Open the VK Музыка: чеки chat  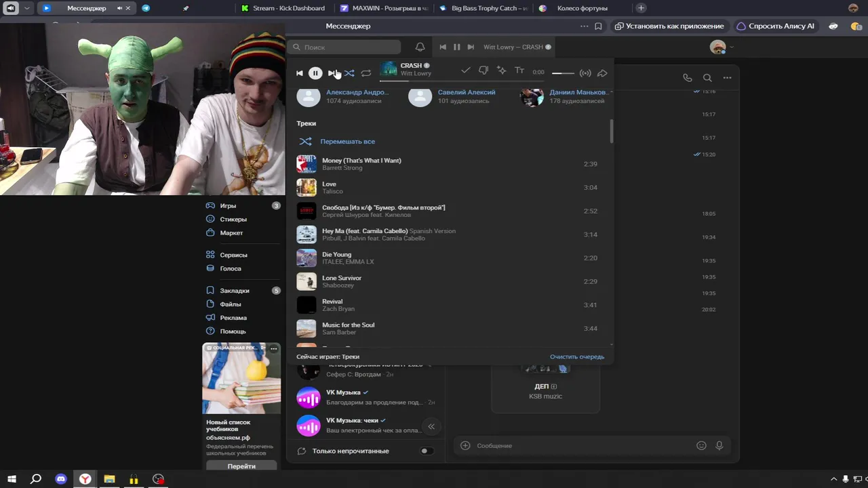367,425
